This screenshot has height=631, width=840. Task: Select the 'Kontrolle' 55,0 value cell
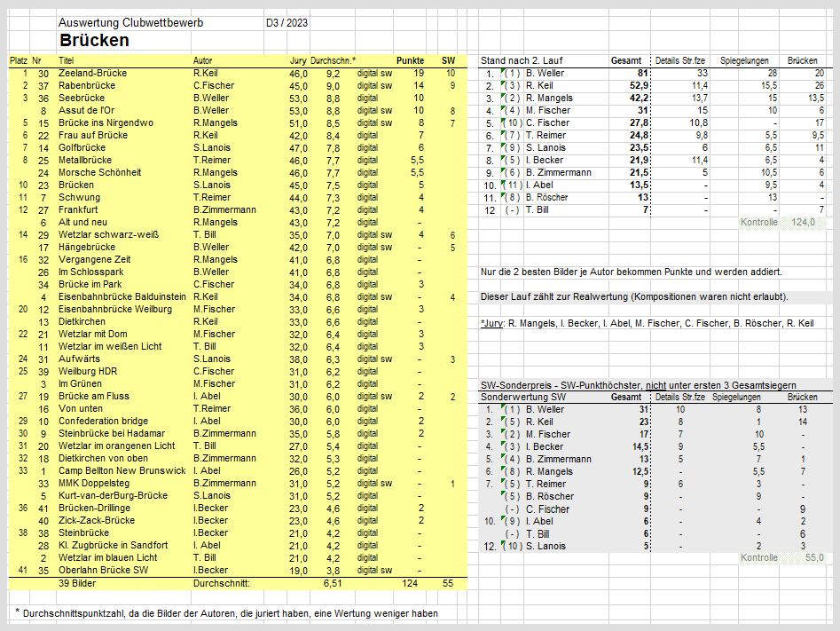pyautogui.click(x=814, y=557)
